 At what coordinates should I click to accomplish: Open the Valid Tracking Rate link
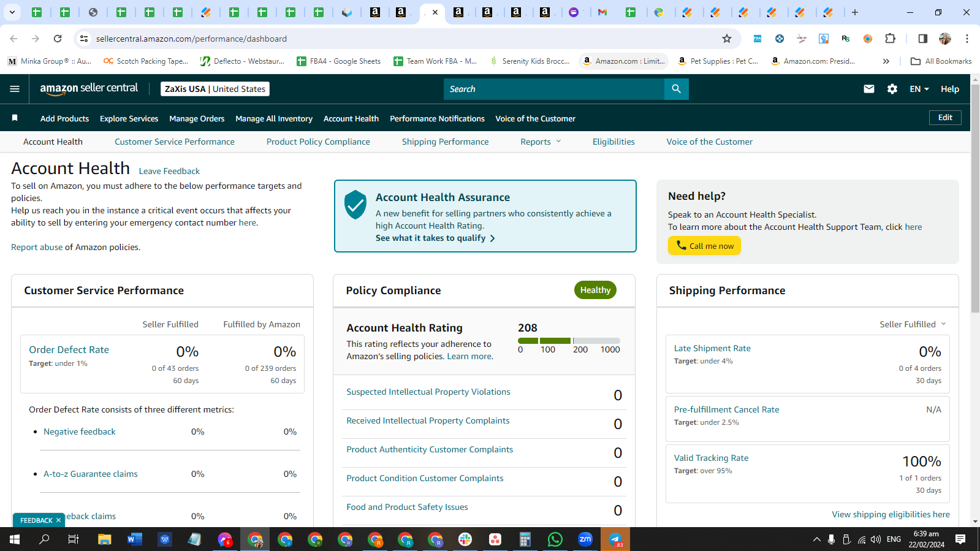point(711,458)
